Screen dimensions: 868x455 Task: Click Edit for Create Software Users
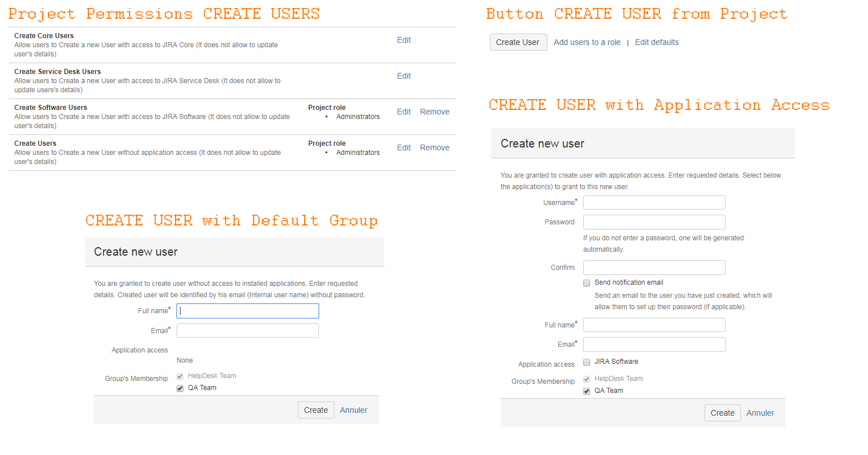(x=404, y=112)
